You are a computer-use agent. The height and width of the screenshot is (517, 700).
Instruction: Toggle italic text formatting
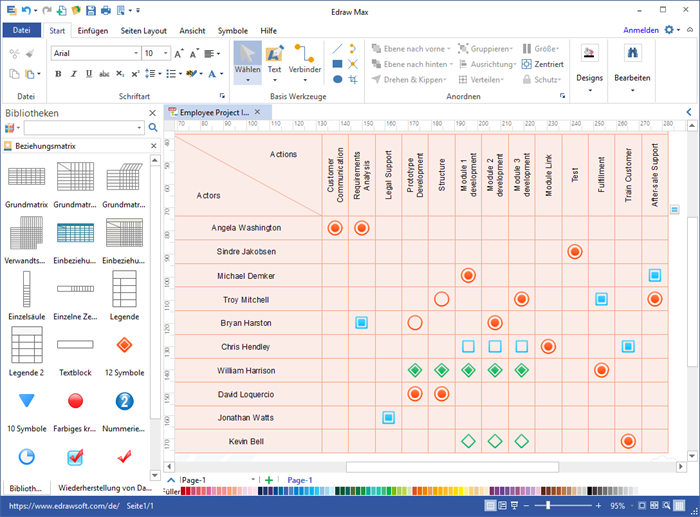coord(73,73)
